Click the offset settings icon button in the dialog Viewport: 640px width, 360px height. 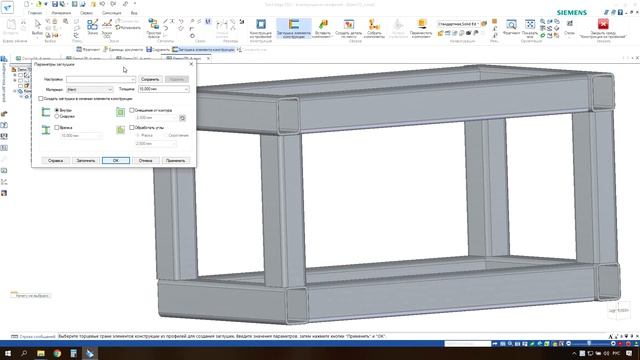(182, 118)
